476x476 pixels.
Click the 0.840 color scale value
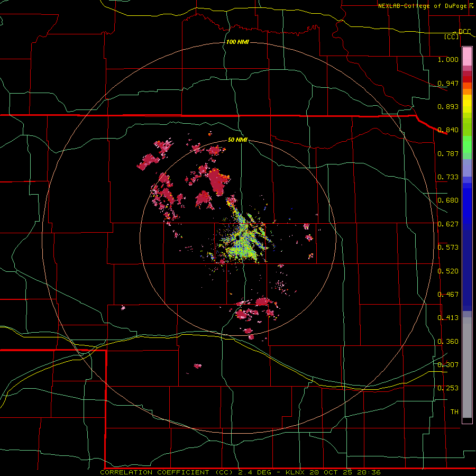pyautogui.click(x=448, y=130)
